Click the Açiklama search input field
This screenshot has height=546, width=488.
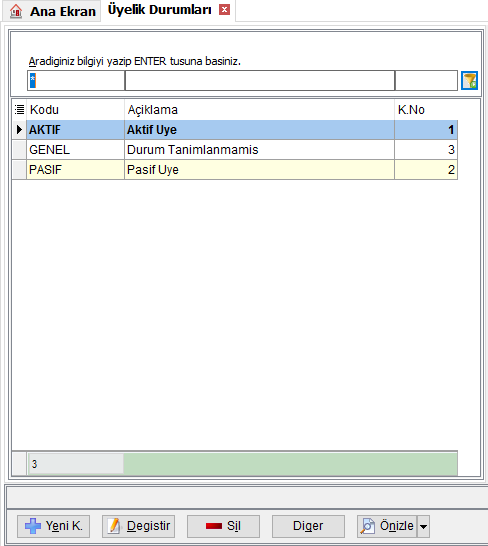click(260, 81)
